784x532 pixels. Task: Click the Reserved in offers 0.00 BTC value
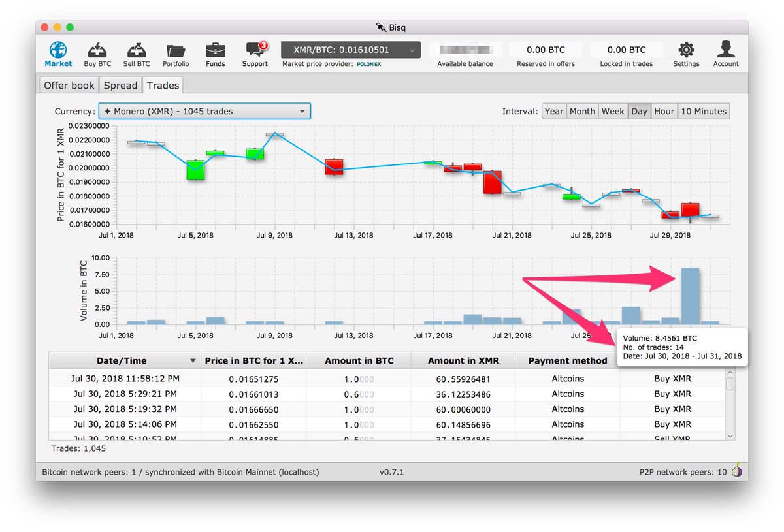pos(546,50)
